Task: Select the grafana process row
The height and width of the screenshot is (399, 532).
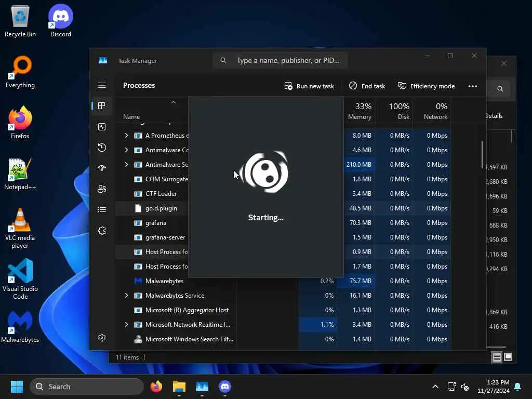Action: pos(156,223)
